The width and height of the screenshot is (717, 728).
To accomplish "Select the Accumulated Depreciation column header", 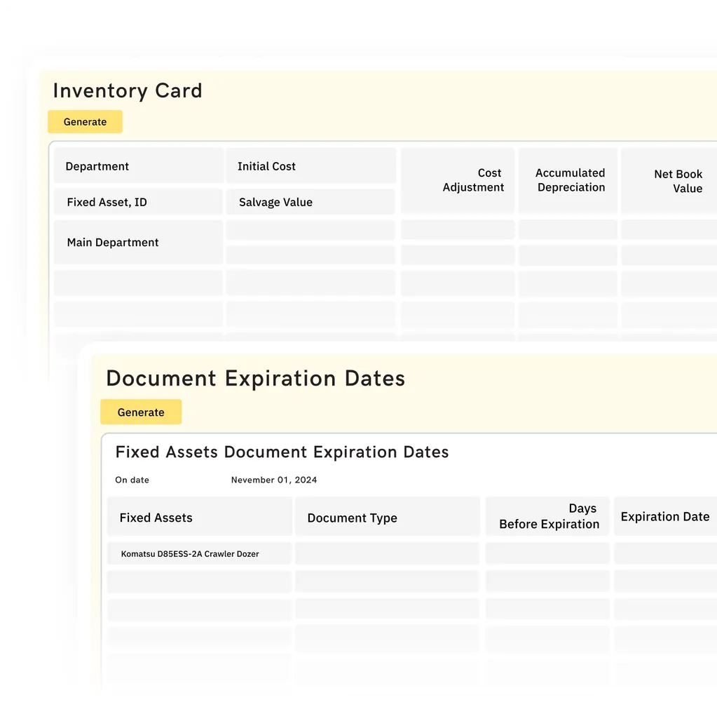I will 568,180.
